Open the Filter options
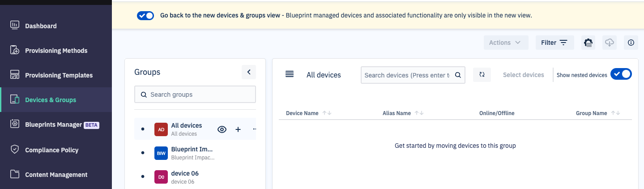Viewport: 644px width, 189px height. pyautogui.click(x=554, y=43)
